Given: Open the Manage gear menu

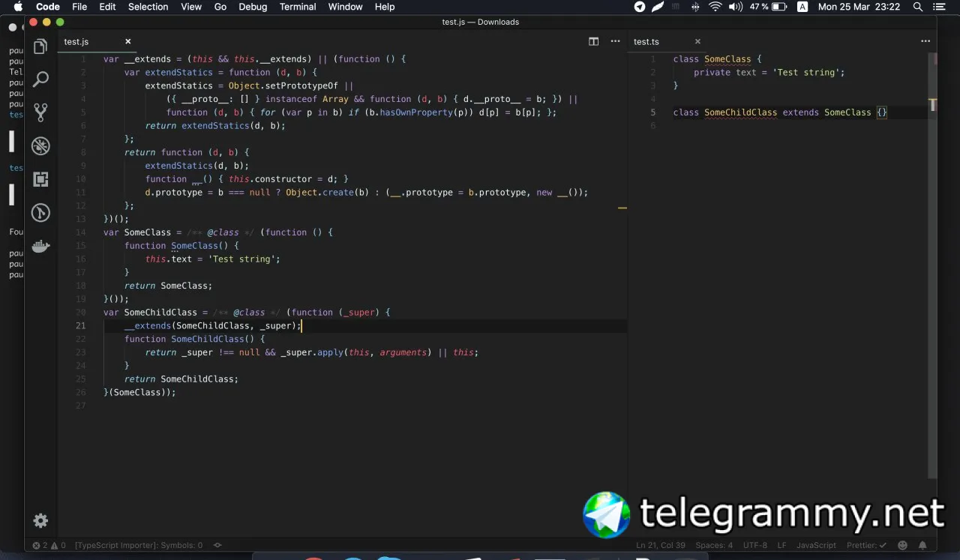Looking at the screenshot, I should click(x=40, y=520).
